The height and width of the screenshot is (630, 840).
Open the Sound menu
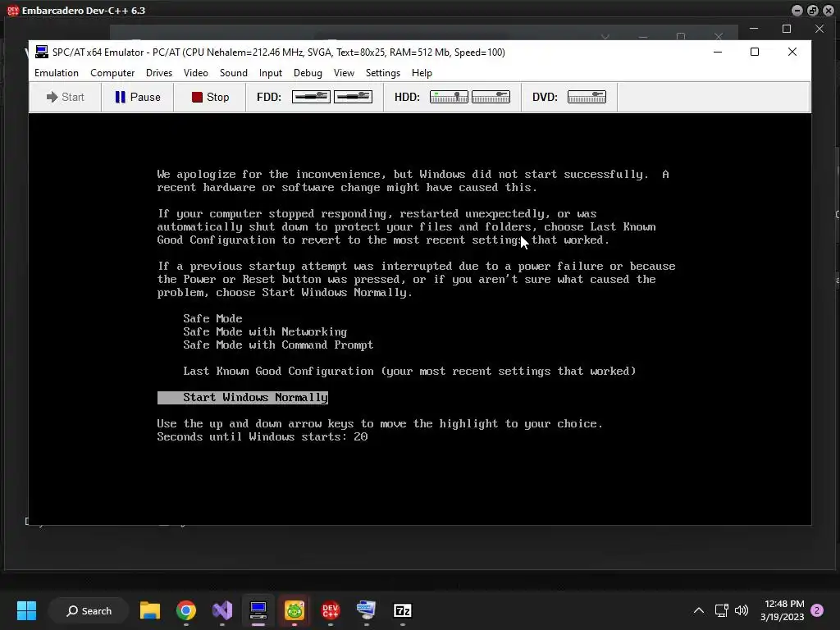point(234,73)
